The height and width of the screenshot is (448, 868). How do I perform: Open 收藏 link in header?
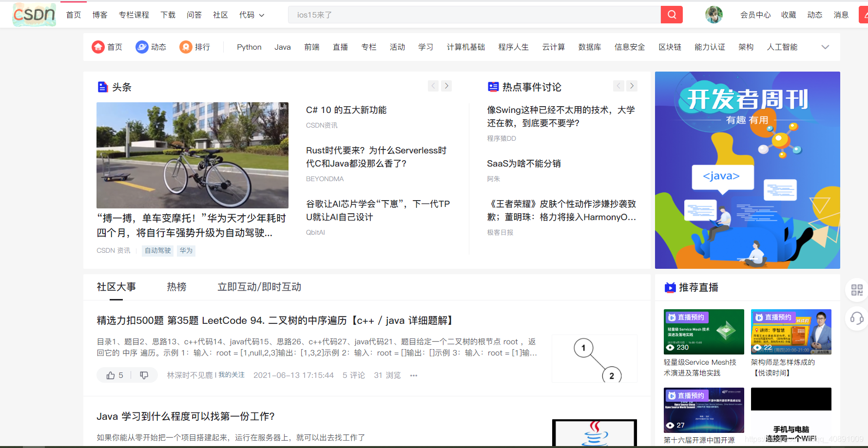click(789, 15)
